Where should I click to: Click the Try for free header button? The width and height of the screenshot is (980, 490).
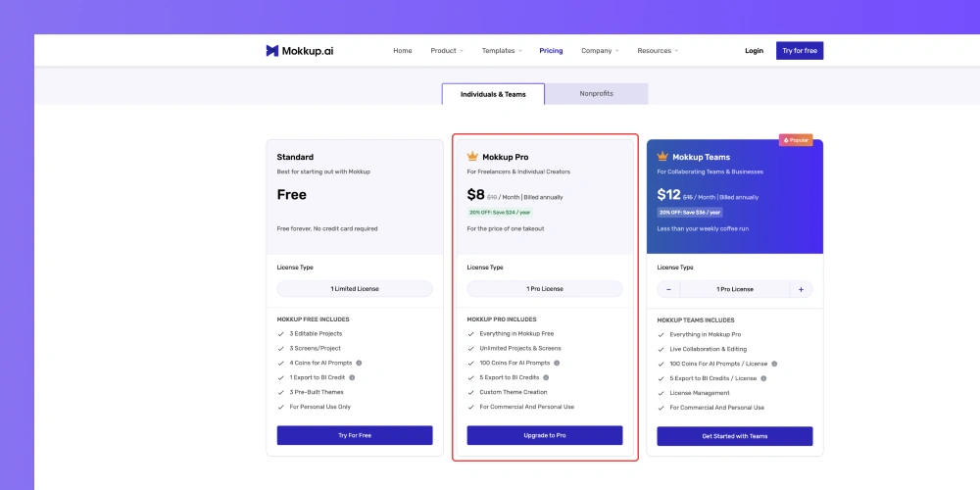point(800,51)
